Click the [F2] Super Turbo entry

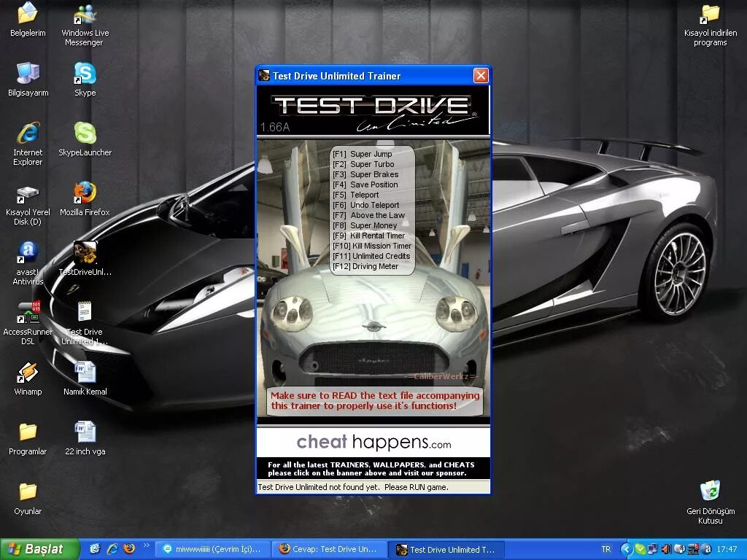363,164
